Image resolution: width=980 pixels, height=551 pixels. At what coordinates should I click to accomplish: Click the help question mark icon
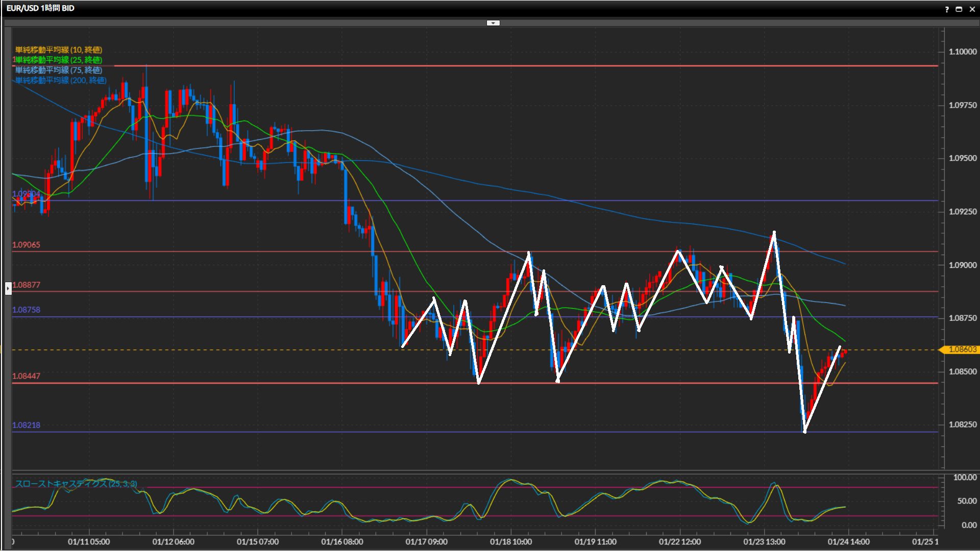click(x=947, y=9)
